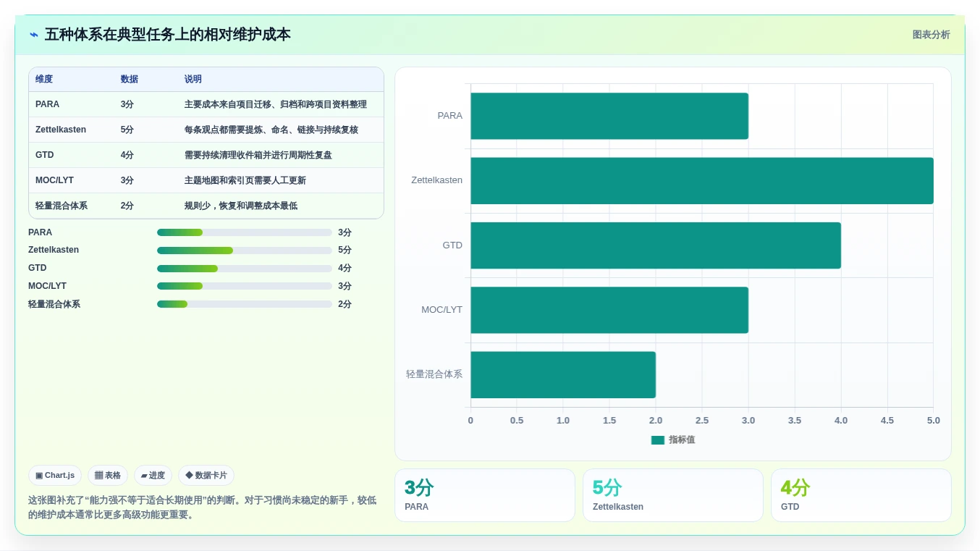This screenshot has height=551, width=980.
Task: Click 2分 value in 轻量混合体系 table row
Action: point(127,206)
